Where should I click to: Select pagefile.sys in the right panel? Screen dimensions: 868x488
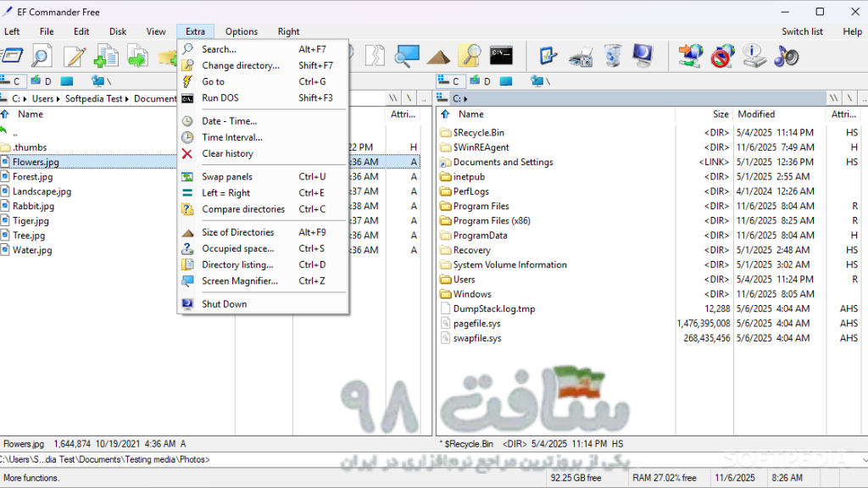(x=476, y=324)
